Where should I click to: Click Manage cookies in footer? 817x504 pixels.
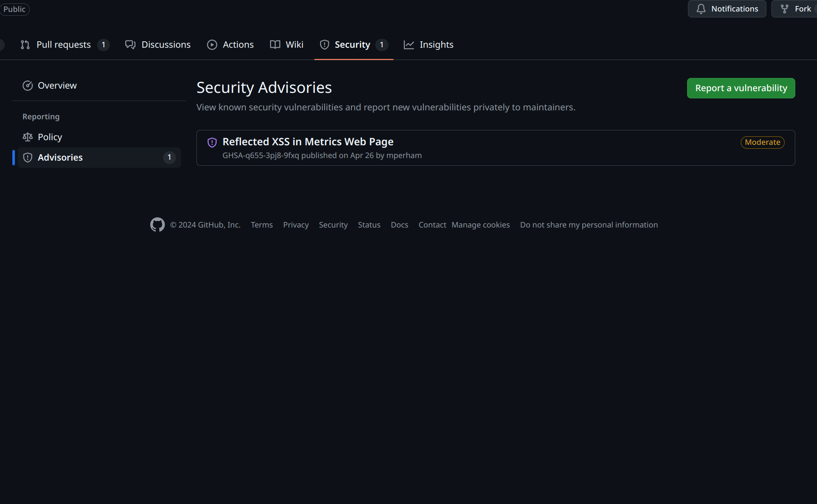pyautogui.click(x=480, y=225)
